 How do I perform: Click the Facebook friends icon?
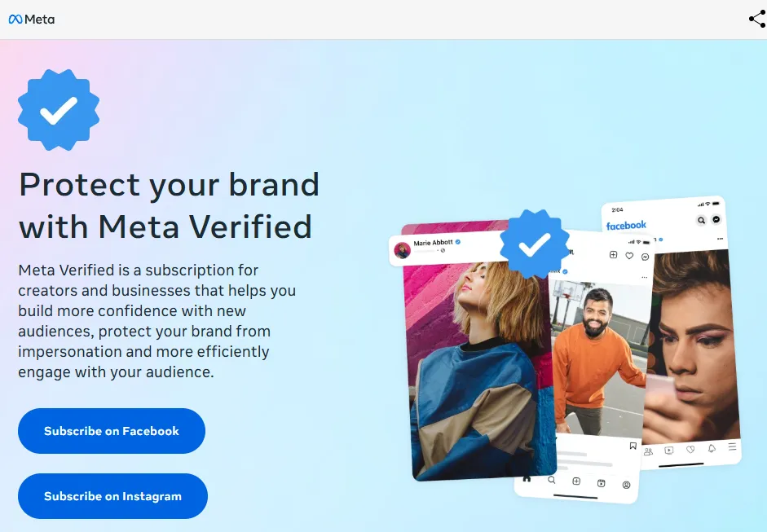coord(649,451)
